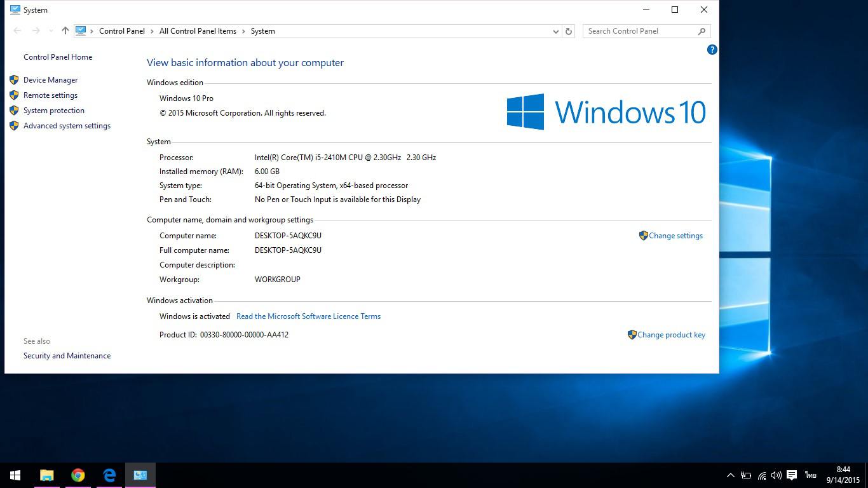Screen dimensions: 868x488
Task: Click the Control Panel breadcrumb
Action: 122,31
